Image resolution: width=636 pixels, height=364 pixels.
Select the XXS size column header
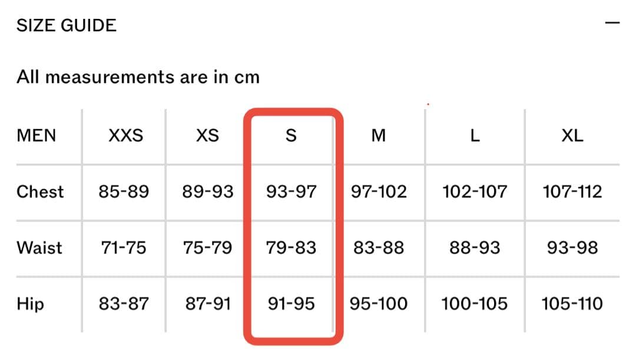(125, 136)
